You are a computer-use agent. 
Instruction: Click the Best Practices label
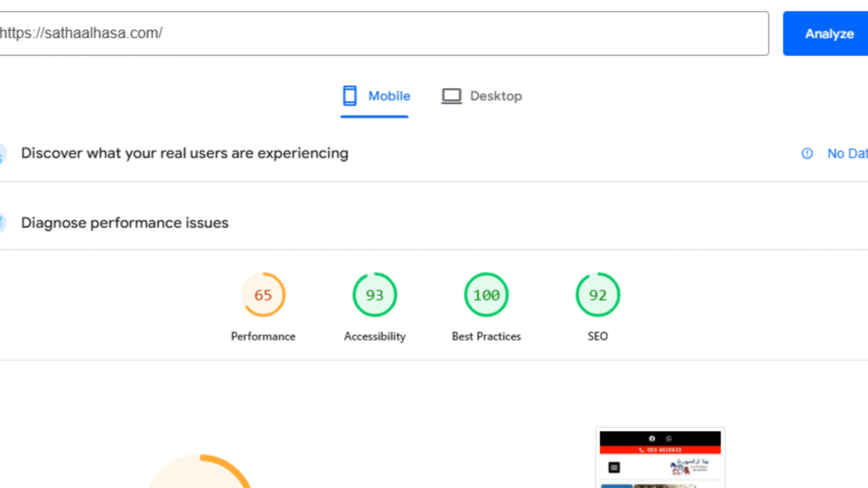[486, 336]
